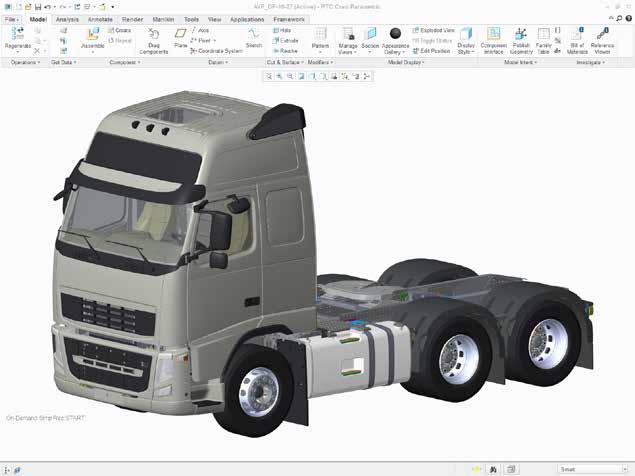Select the Extrude tool
This screenshot has height=476, width=635.
(x=286, y=41)
